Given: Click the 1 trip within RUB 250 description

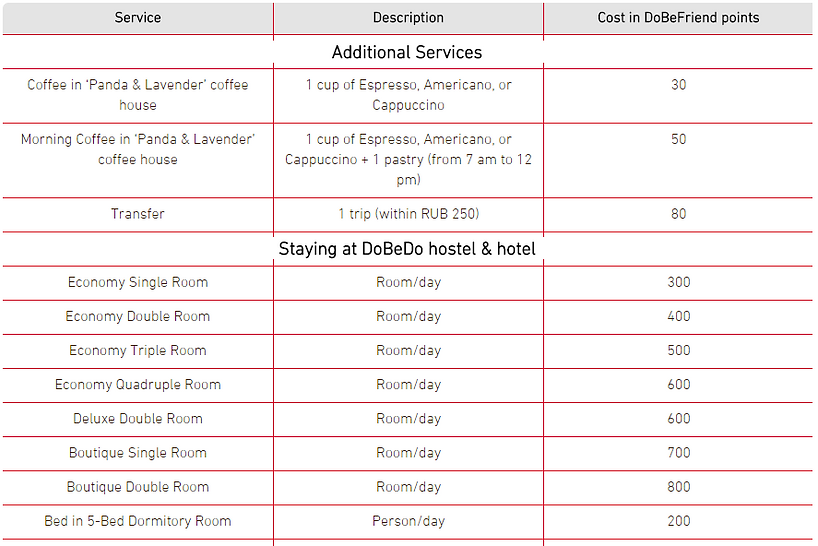Looking at the screenshot, I should 408,214.
